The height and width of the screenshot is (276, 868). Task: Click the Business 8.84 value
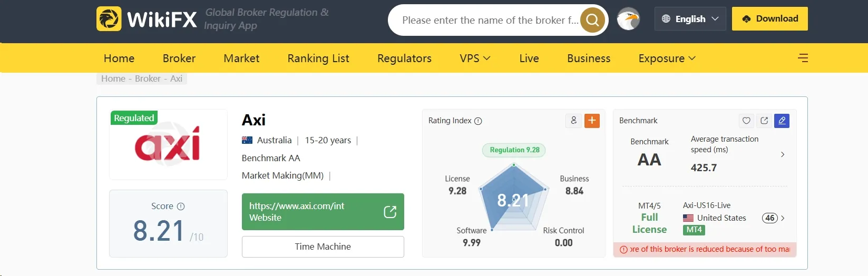coord(574,191)
